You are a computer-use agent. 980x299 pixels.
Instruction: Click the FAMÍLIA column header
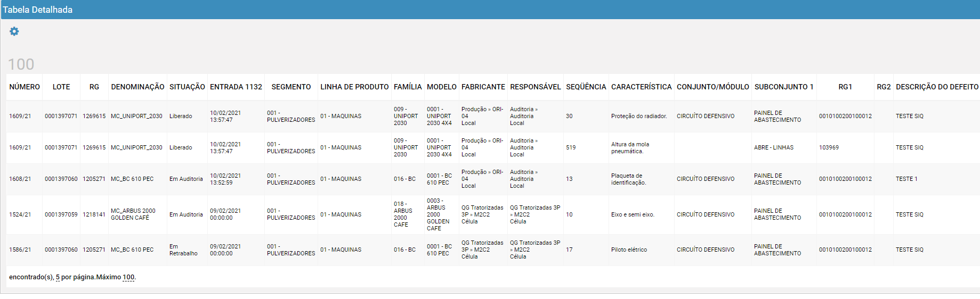pyautogui.click(x=408, y=87)
